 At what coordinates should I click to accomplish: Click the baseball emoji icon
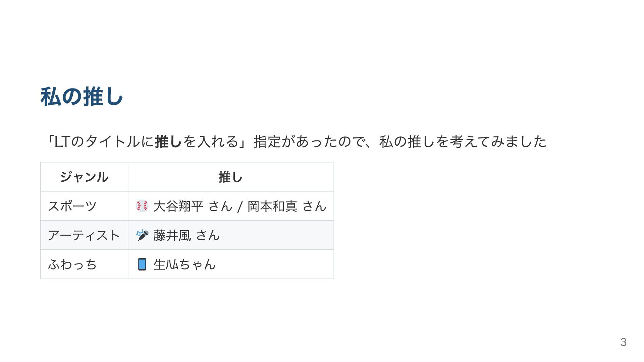click(x=142, y=206)
